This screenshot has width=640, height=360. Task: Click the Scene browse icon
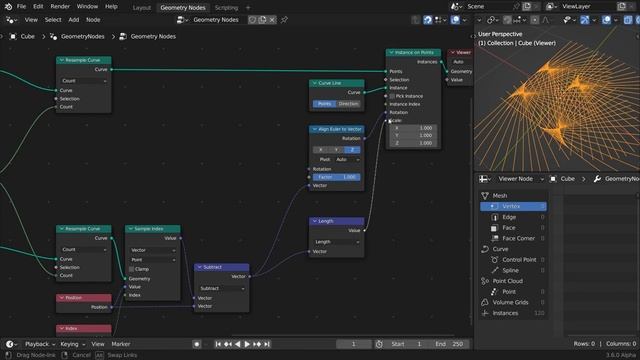pyautogui.click(x=456, y=7)
